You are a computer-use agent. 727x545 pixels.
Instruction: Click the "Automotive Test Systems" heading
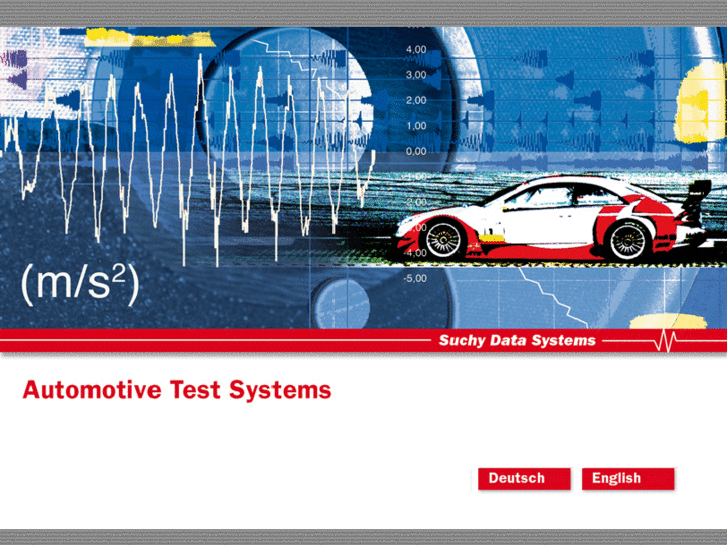177,390
